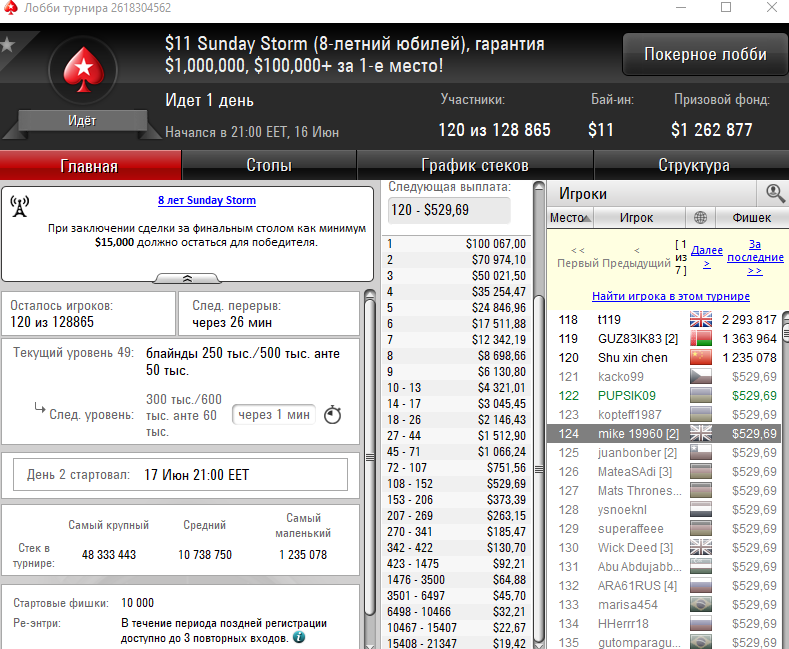Collapse the announcement panel chevron
Screen dimensions: 789x649
pos(187,278)
